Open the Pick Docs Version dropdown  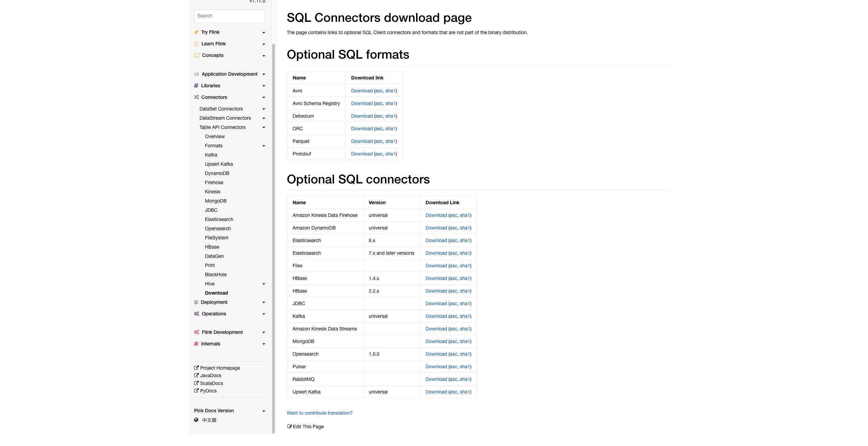coord(230,411)
